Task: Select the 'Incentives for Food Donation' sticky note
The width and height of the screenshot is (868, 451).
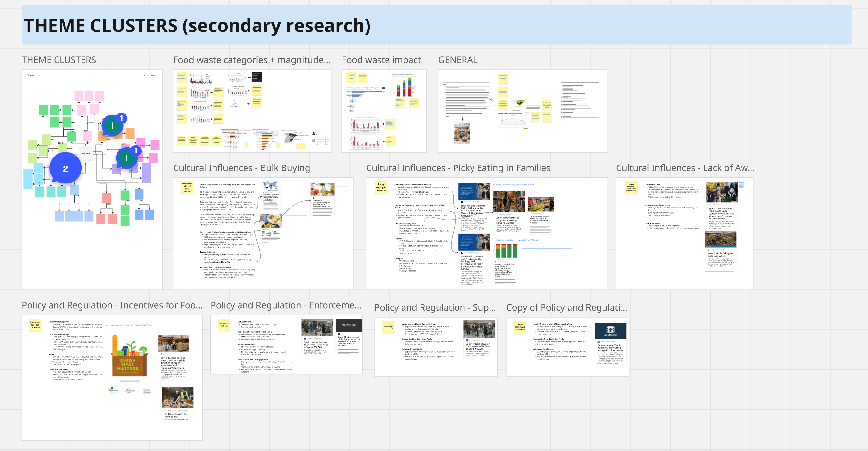Action: click(x=35, y=325)
